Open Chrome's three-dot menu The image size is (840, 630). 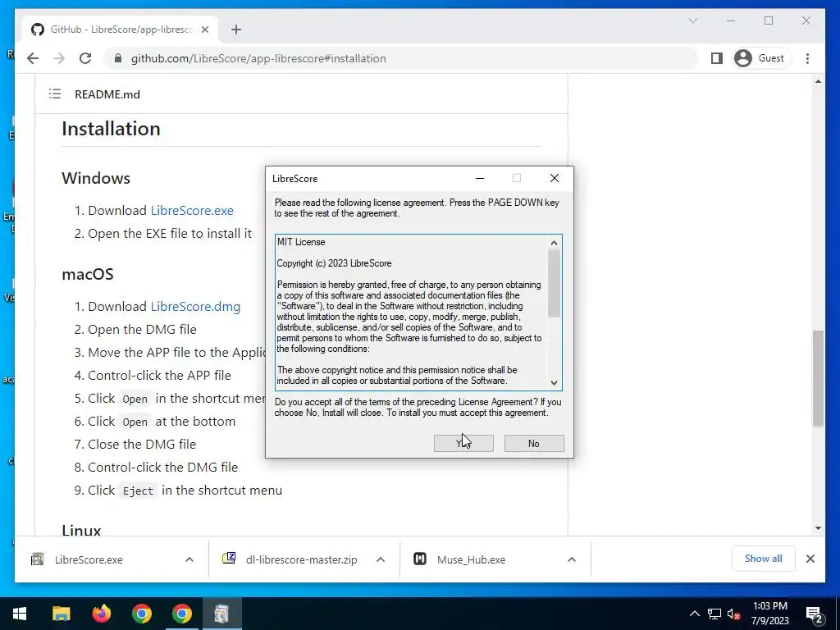click(807, 58)
